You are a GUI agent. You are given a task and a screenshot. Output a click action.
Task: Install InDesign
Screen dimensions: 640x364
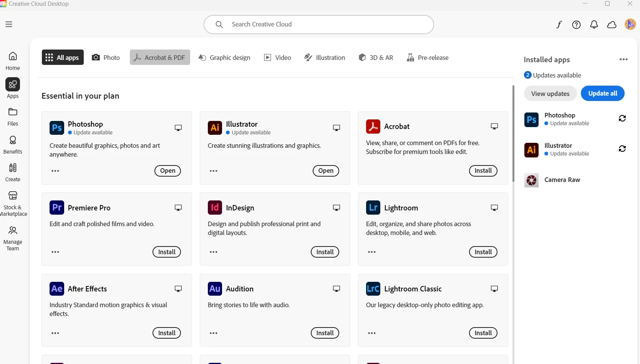tap(325, 252)
